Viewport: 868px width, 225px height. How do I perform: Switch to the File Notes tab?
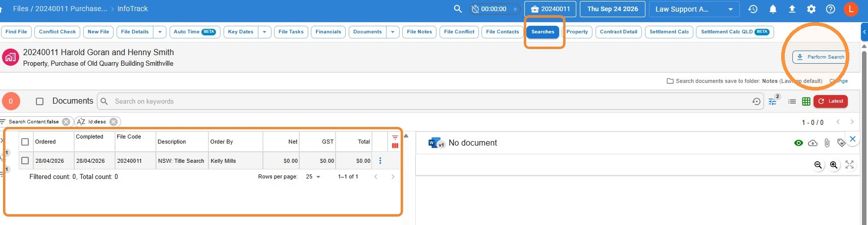tap(419, 32)
